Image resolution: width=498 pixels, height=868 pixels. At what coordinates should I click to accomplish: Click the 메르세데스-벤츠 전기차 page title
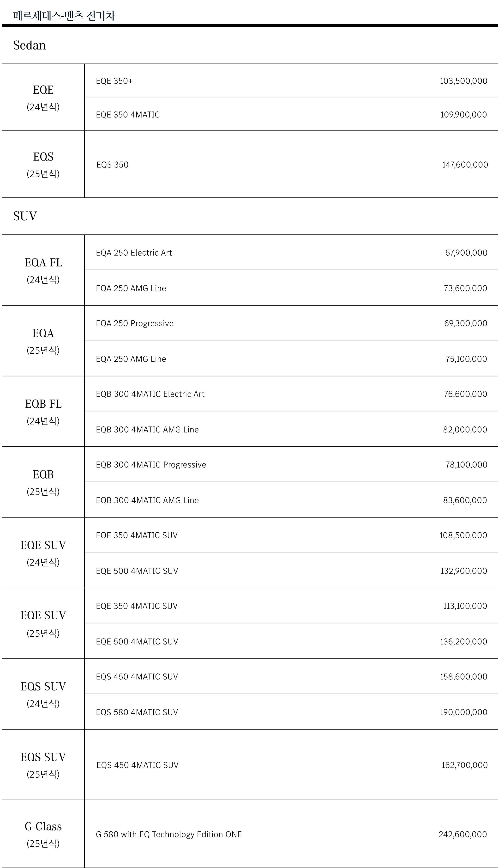pyautogui.click(x=64, y=16)
